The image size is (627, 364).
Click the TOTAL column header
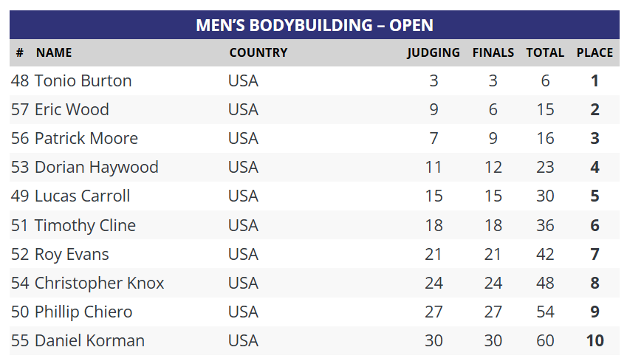[545, 52]
